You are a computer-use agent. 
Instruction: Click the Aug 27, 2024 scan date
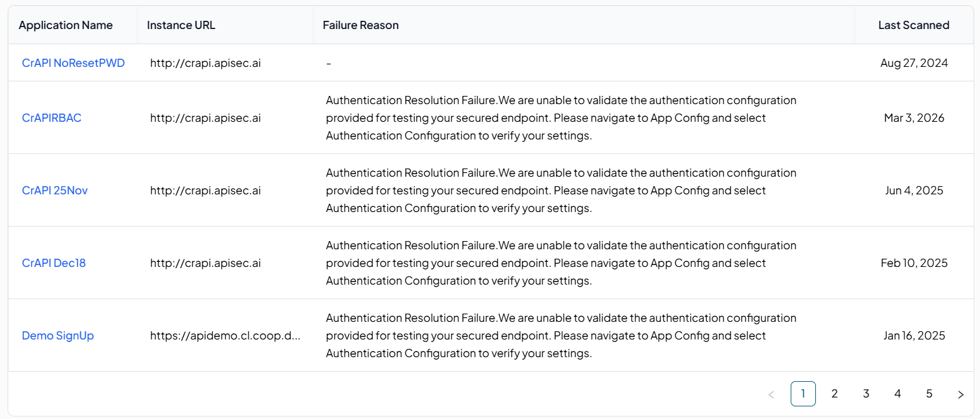[x=914, y=63]
